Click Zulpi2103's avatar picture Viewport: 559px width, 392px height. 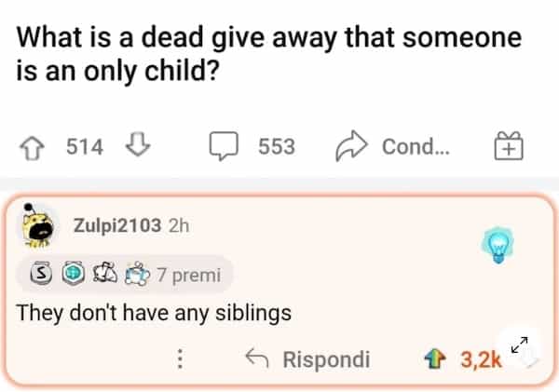tap(38, 225)
